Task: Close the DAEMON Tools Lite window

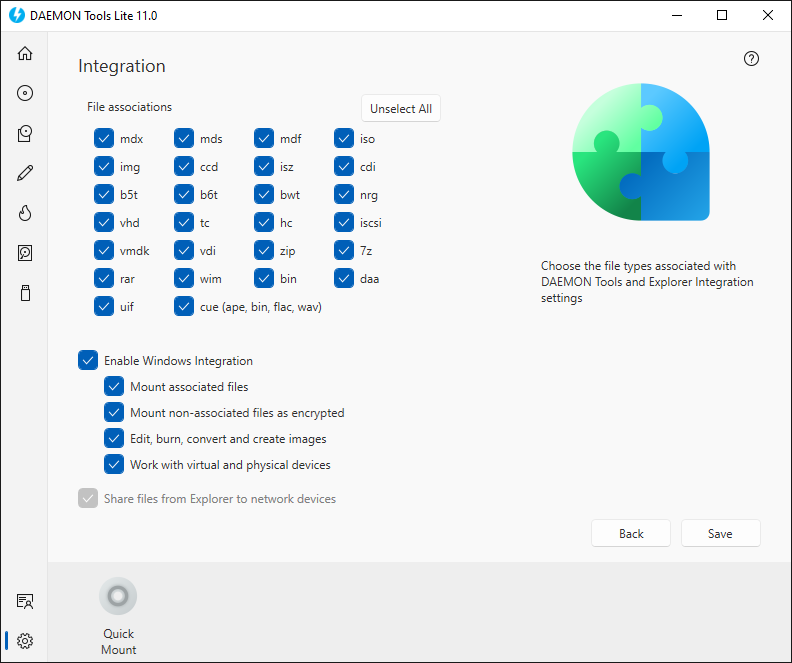Action: (x=768, y=15)
